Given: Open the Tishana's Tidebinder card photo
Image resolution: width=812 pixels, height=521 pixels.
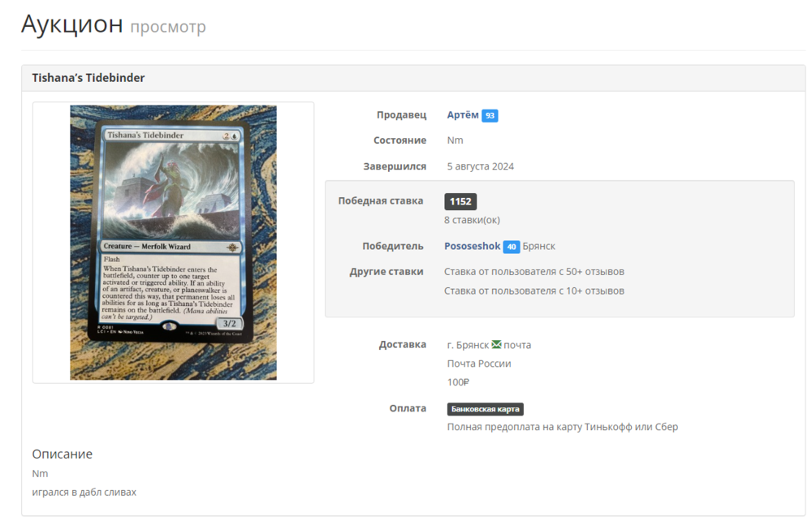Looking at the screenshot, I should coord(173,243).
